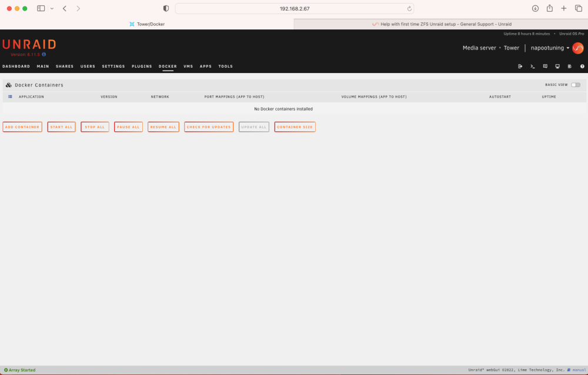Open the VMs menu
The image size is (588, 375).
click(188, 67)
